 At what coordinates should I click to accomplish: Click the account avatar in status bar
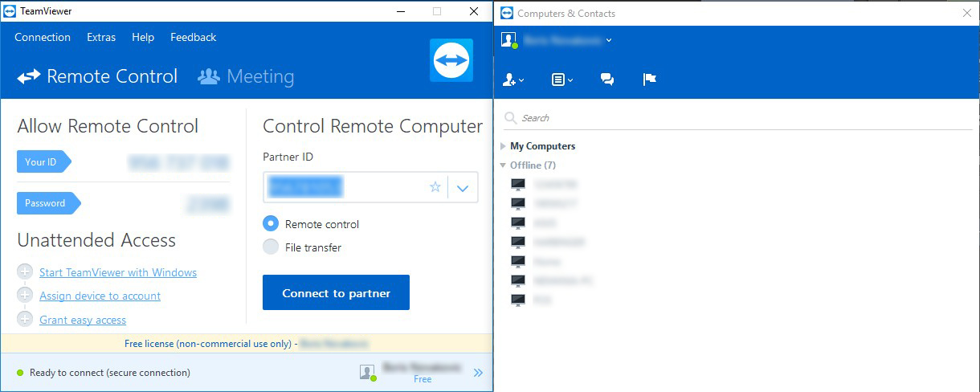[x=367, y=372]
